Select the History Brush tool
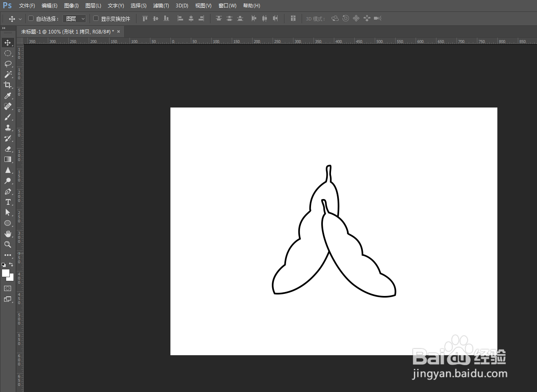 point(8,138)
